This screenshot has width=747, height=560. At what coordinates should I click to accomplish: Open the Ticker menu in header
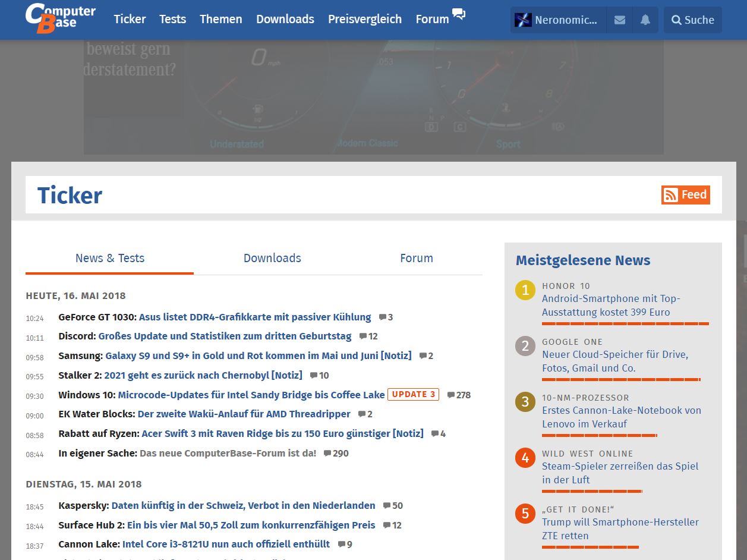(130, 19)
